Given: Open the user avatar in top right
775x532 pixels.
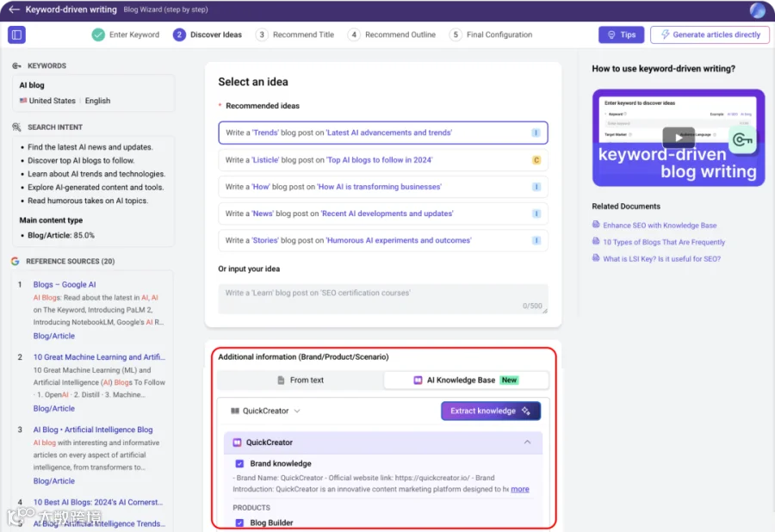Looking at the screenshot, I should point(757,9).
